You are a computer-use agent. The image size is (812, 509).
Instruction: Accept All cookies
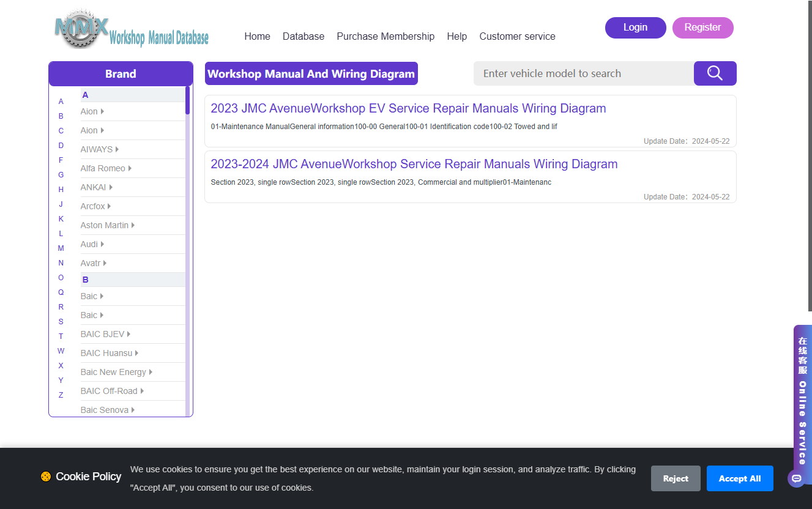pos(740,478)
